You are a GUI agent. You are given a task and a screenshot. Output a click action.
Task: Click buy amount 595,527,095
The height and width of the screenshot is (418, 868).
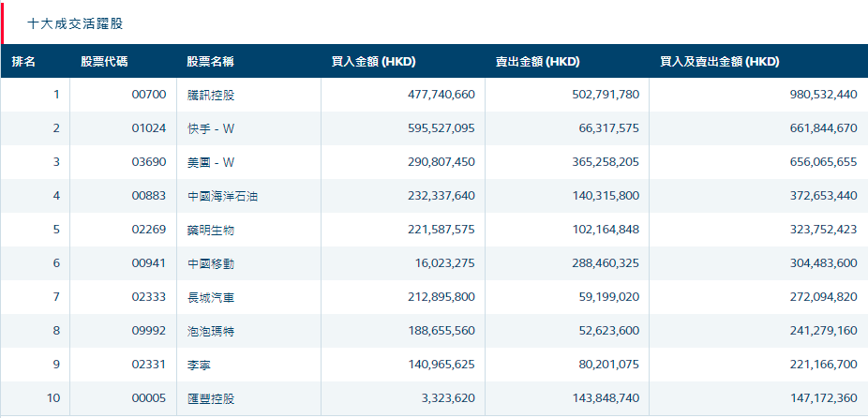pos(441,128)
